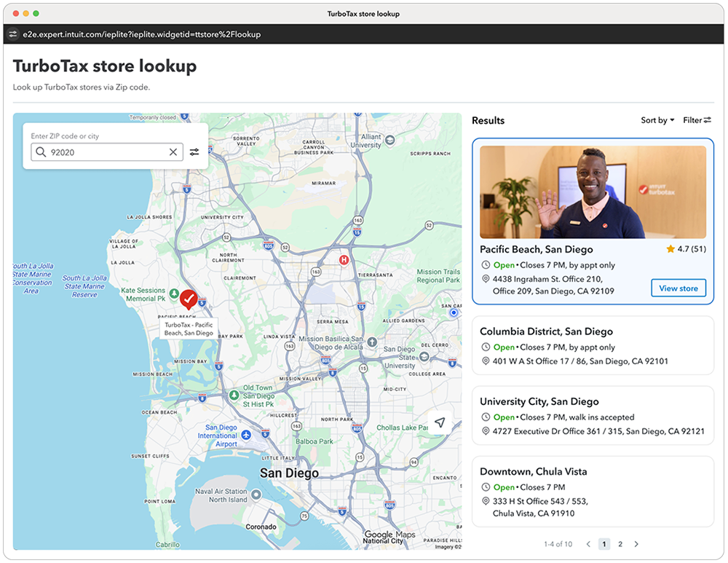728x563 pixels.
Task: Click location pin icon beside 333 H St
Action: (x=486, y=501)
